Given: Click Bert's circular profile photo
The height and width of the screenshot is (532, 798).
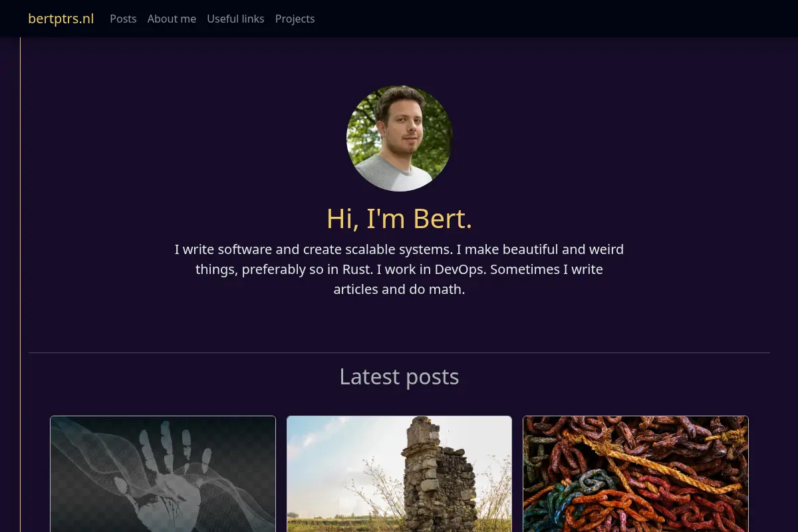Looking at the screenshot, I should 399,138.
